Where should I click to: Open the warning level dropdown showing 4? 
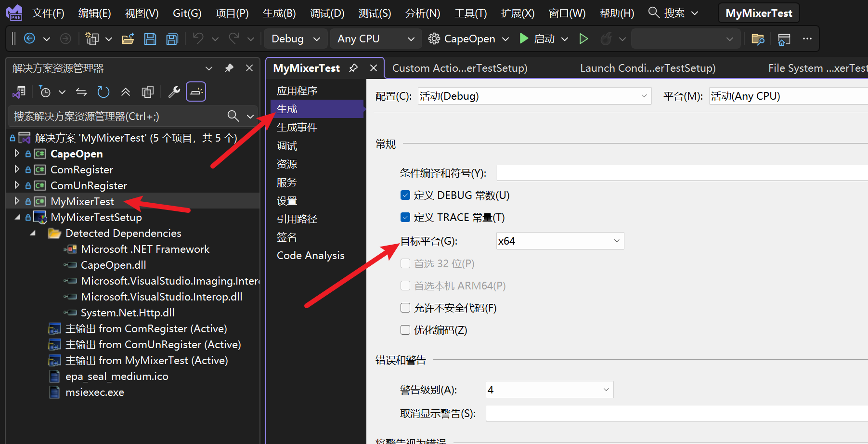point(550,390)
